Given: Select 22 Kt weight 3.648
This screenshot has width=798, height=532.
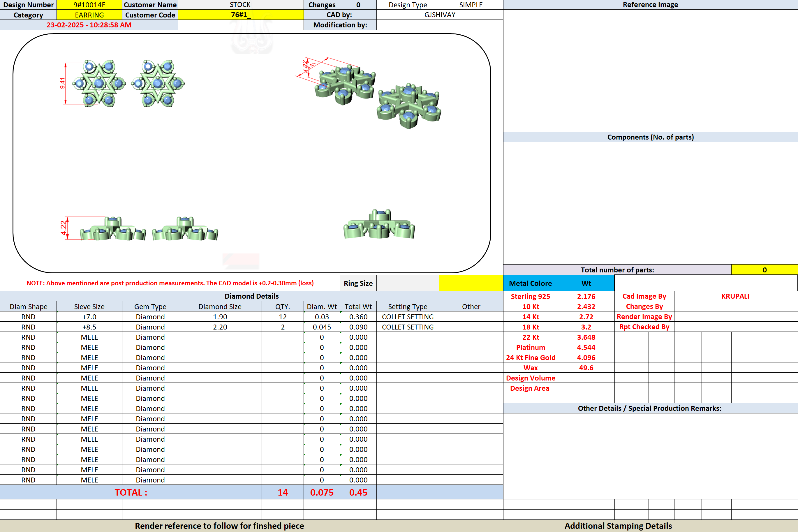Looking at the screenshot, I should 586,337.
